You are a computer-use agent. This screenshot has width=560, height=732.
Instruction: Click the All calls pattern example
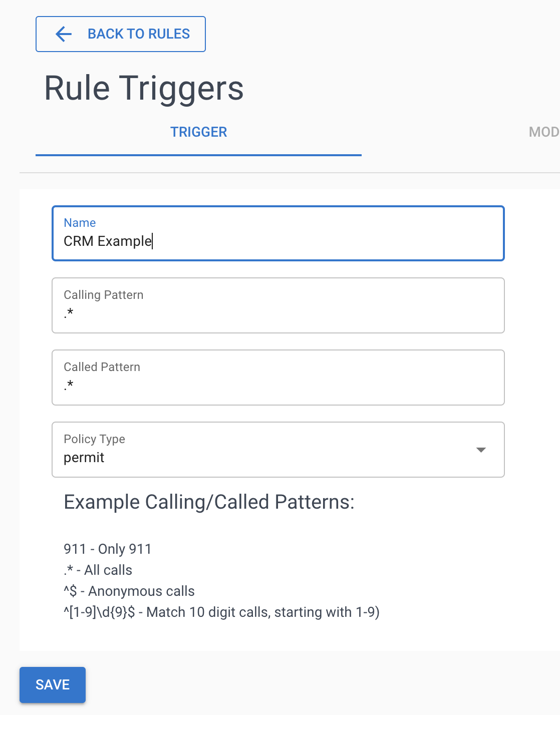[98, 570]
